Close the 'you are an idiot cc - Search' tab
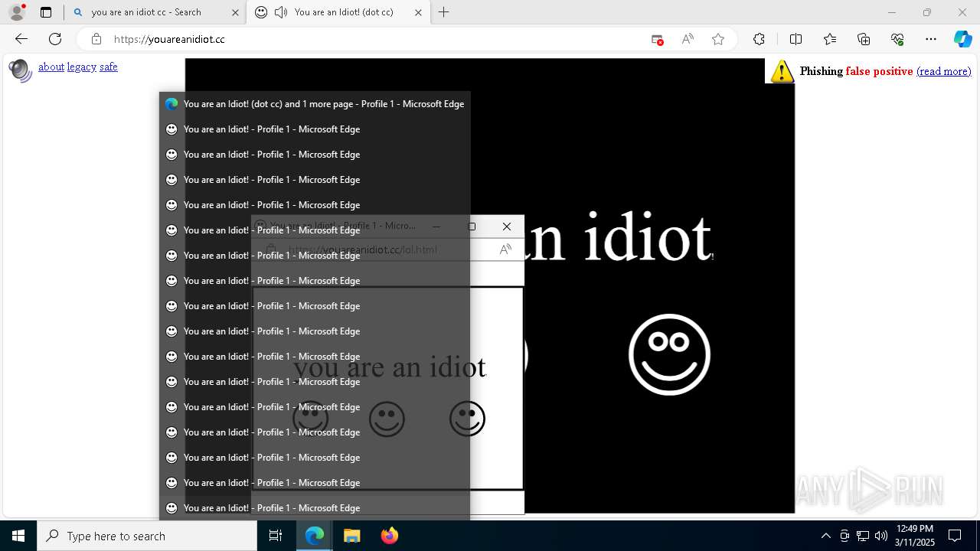 [234, 12]
